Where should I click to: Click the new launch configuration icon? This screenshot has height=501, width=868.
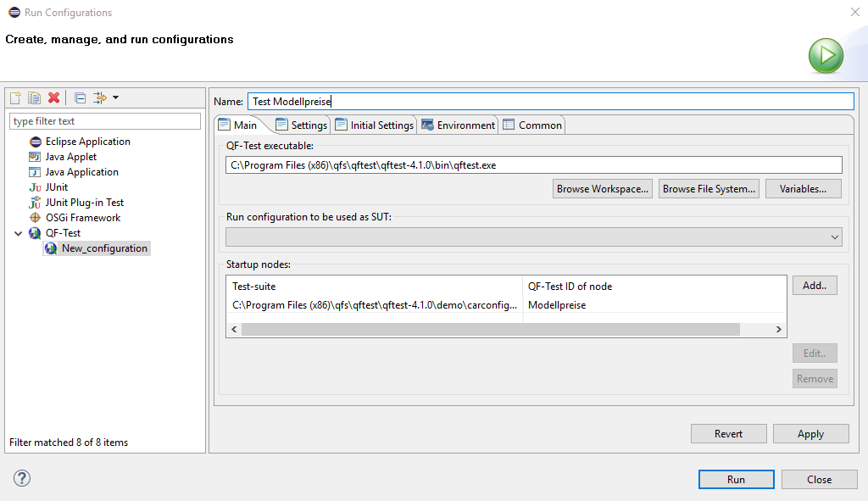15,98
